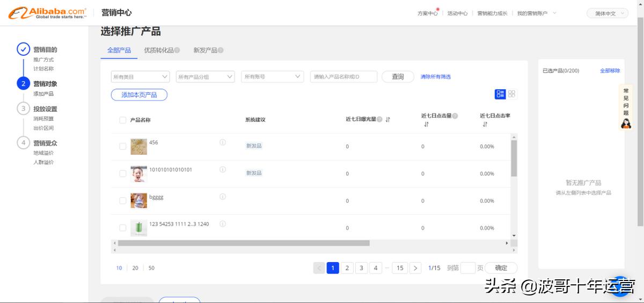Open the 常见问题 FAQ side widget
644x303 pixels.
(626, 107)
